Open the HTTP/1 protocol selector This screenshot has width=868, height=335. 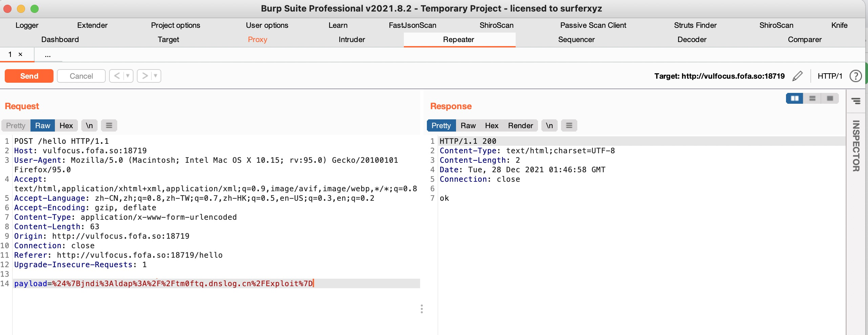point(830,76)
